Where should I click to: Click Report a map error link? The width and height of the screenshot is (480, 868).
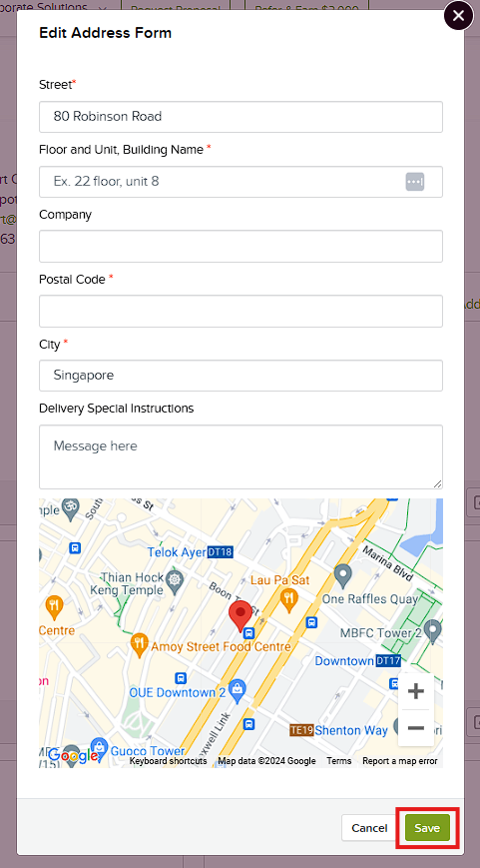400,761
